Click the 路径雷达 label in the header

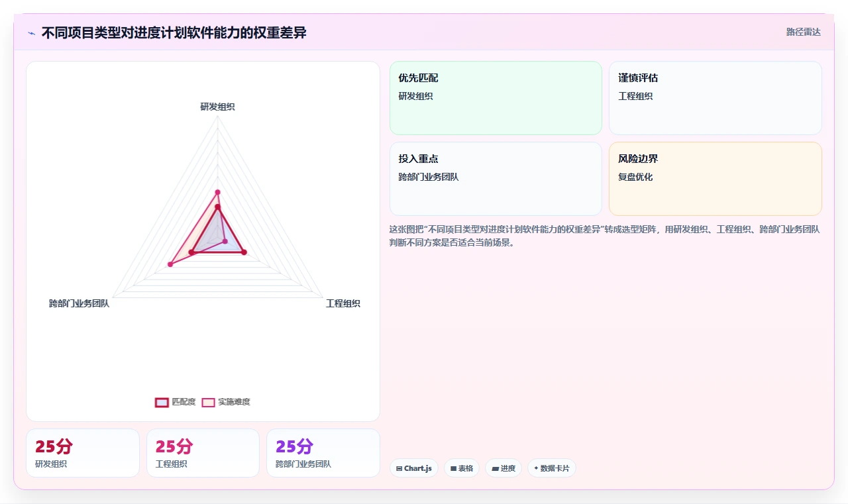[803, 32]
